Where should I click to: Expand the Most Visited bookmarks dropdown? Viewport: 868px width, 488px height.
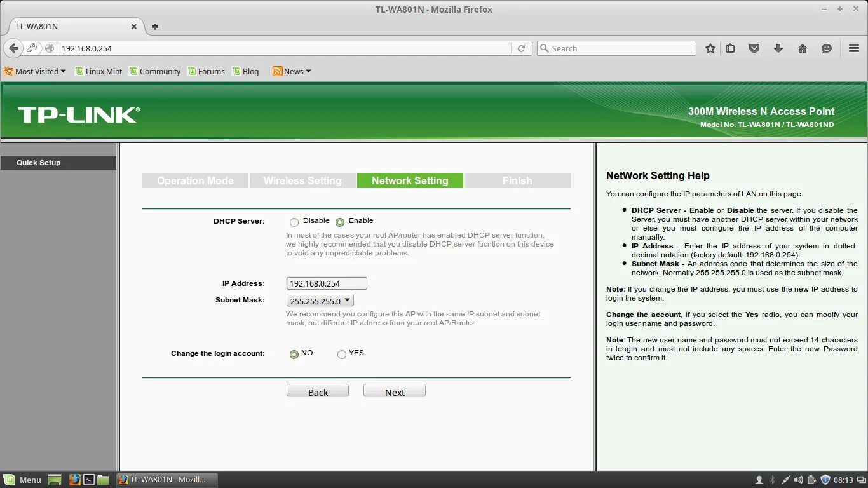point(35,71)
